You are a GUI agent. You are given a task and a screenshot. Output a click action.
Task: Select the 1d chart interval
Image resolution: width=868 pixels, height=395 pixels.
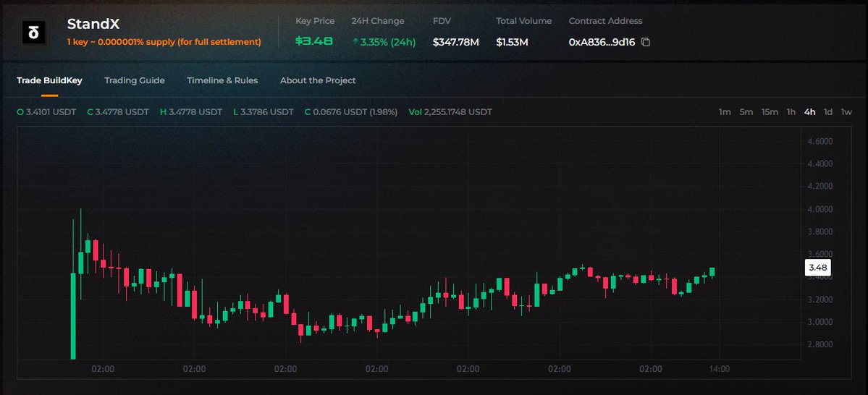point(828,111)
